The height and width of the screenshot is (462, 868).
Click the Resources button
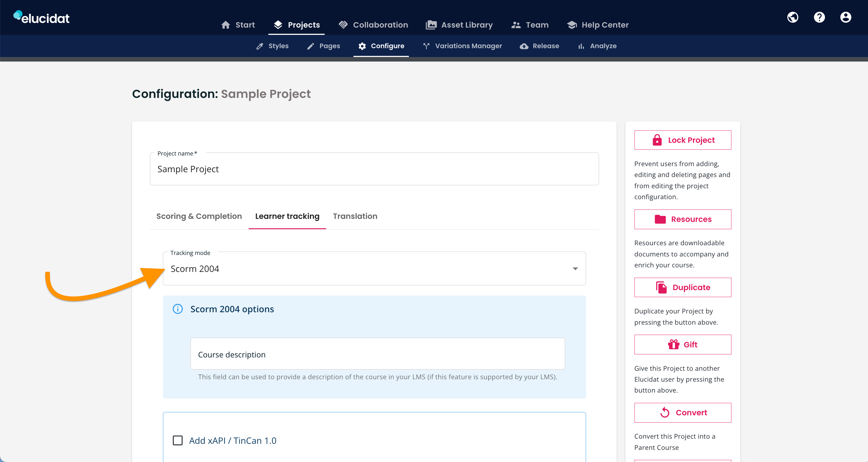683,219
